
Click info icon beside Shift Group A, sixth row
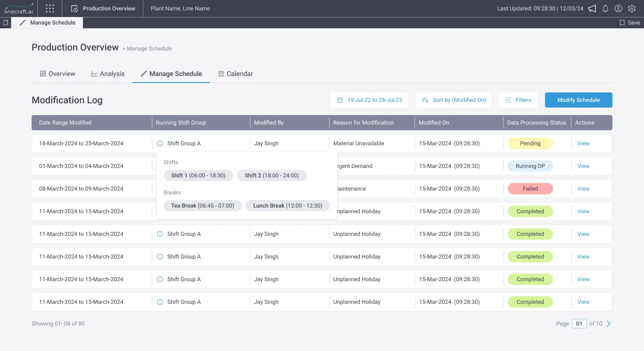click(x=159, y=257)
